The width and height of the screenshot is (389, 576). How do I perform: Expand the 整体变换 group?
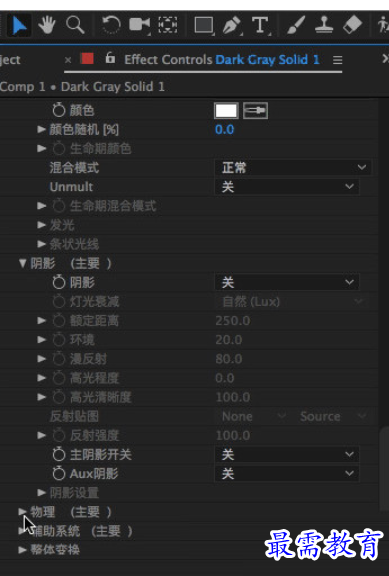(22, 550)
